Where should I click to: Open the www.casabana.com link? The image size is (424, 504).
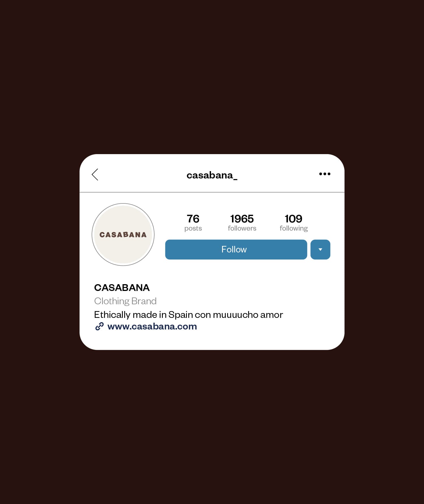coord(152,326)
